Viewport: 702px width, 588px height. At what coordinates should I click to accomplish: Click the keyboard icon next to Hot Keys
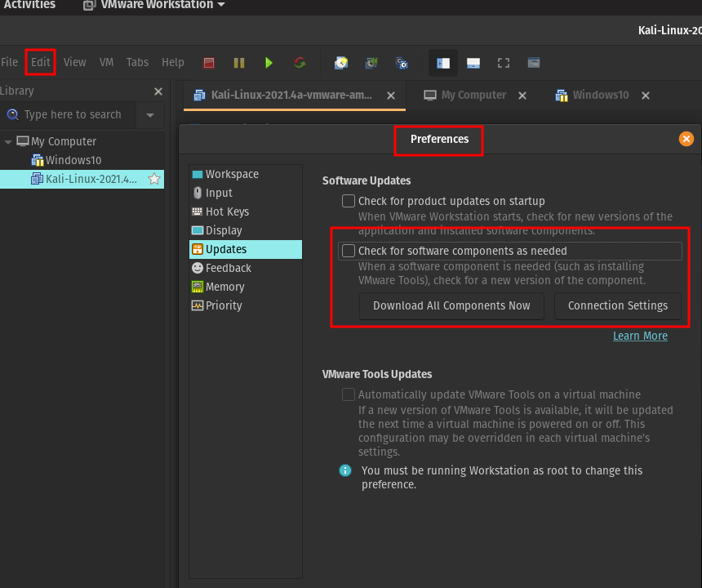pos(198,212)
